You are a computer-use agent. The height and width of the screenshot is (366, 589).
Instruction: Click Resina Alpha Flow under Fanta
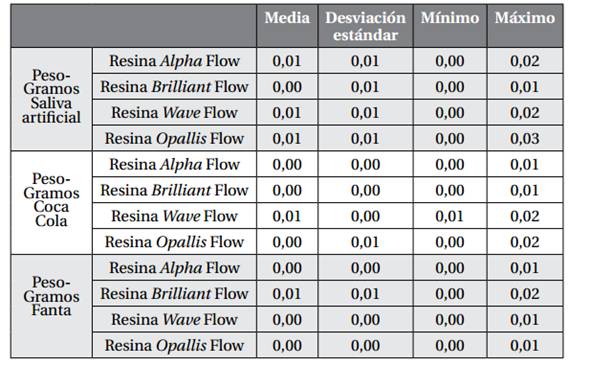[174, 268]
